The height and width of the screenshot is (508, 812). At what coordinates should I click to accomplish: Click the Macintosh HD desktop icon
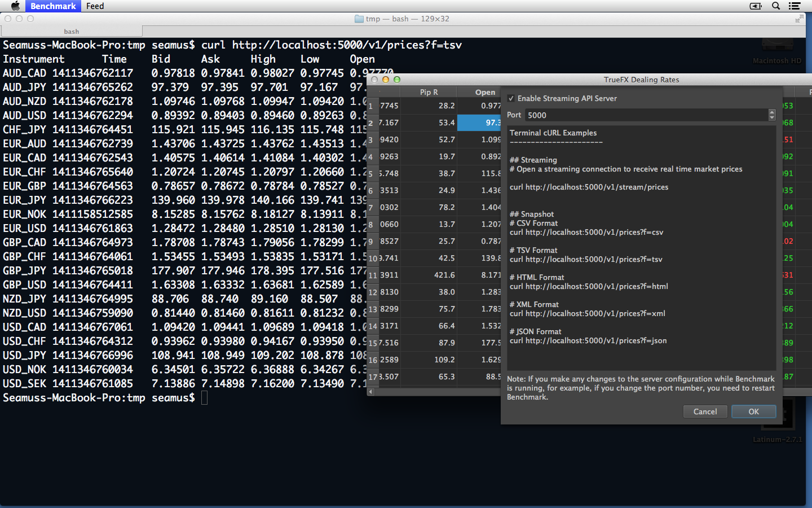(777, 51)
